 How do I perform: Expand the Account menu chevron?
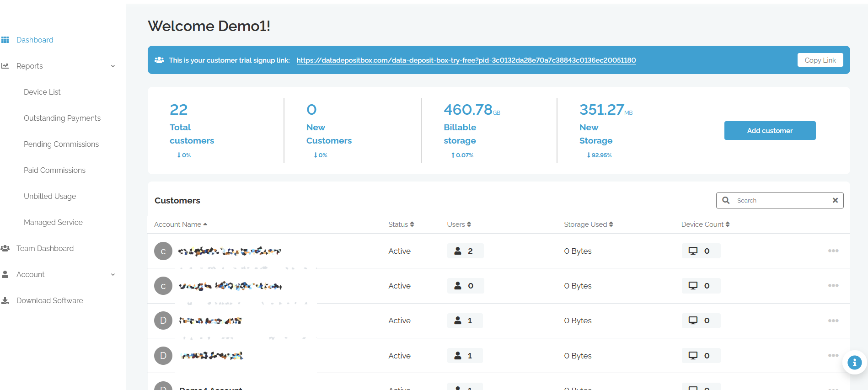coord(113,274)
